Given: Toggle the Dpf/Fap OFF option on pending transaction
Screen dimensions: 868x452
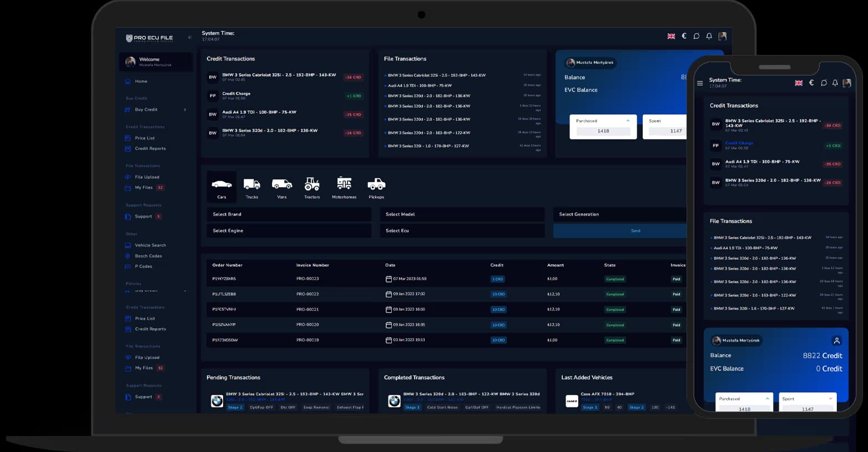Looking at the screenshot, I should (261, 407).
